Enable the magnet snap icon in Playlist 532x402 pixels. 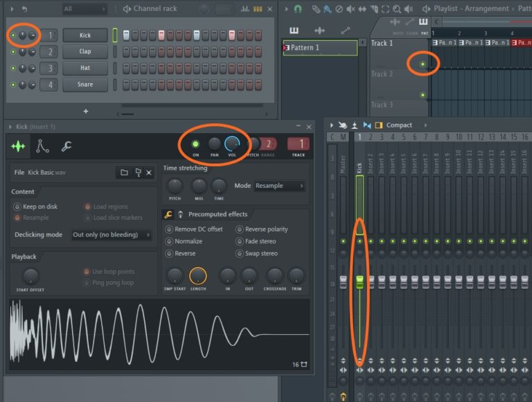click(298, 9)
